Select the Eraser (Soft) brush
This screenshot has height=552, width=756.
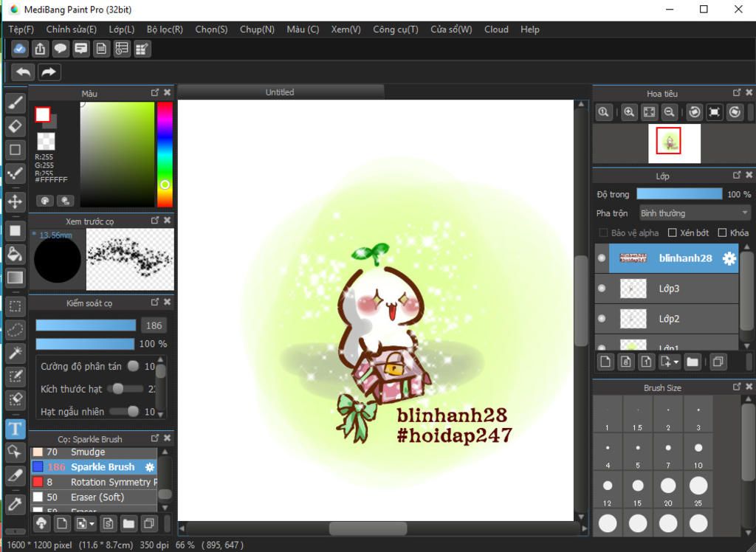point(94,497)
